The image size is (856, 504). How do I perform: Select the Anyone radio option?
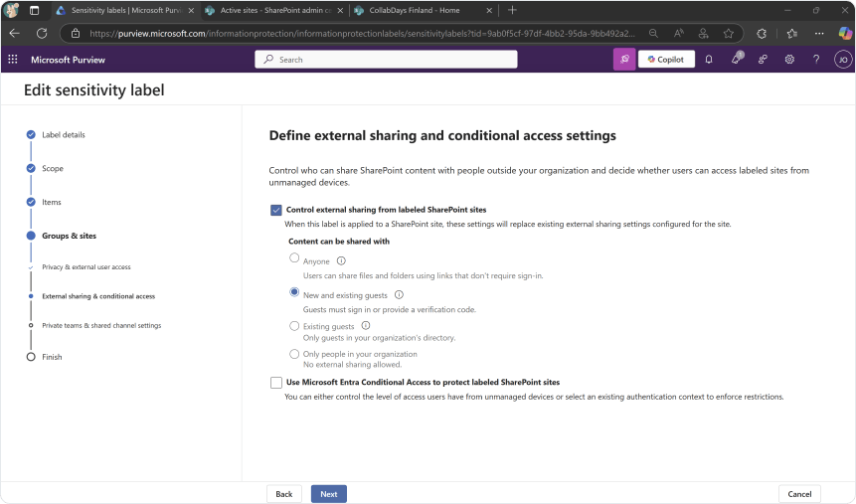point(294,257)
